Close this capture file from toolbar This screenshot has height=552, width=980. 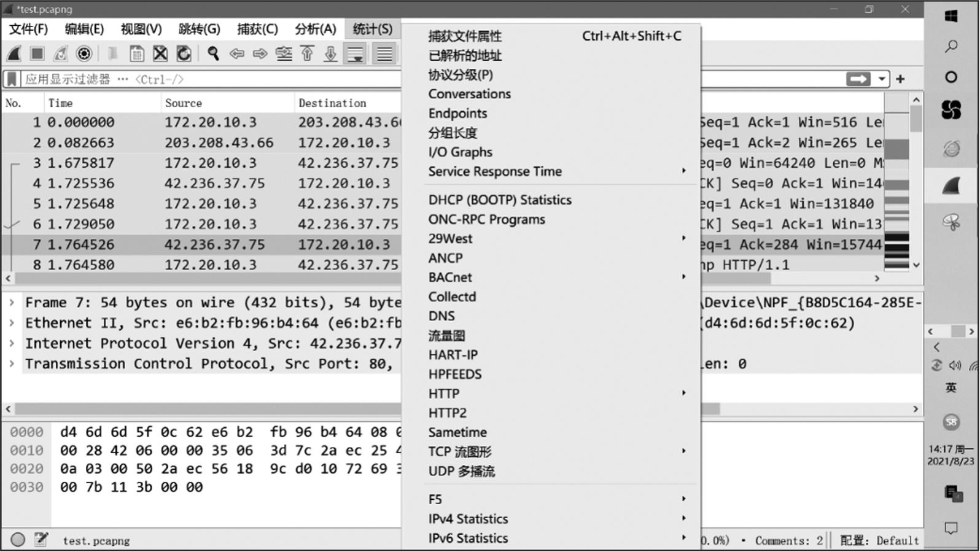click(x=160, y=54)
